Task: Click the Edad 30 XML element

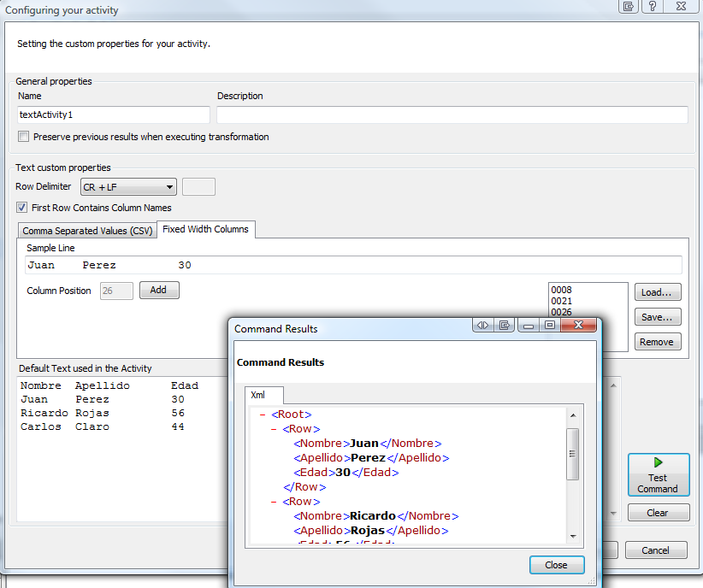Action: coord(346,473)
